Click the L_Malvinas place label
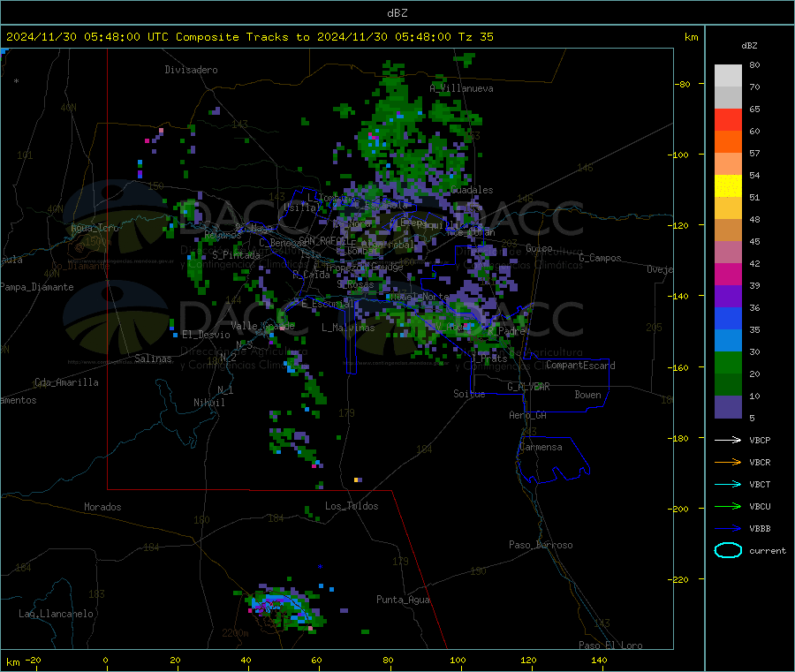Viewport: 795px width, 672px height. (348, 328)
